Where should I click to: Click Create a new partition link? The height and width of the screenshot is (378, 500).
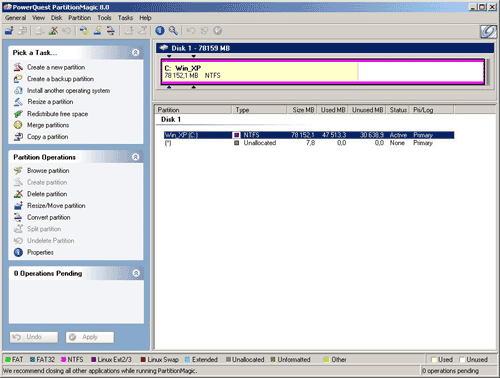[56, 67]
